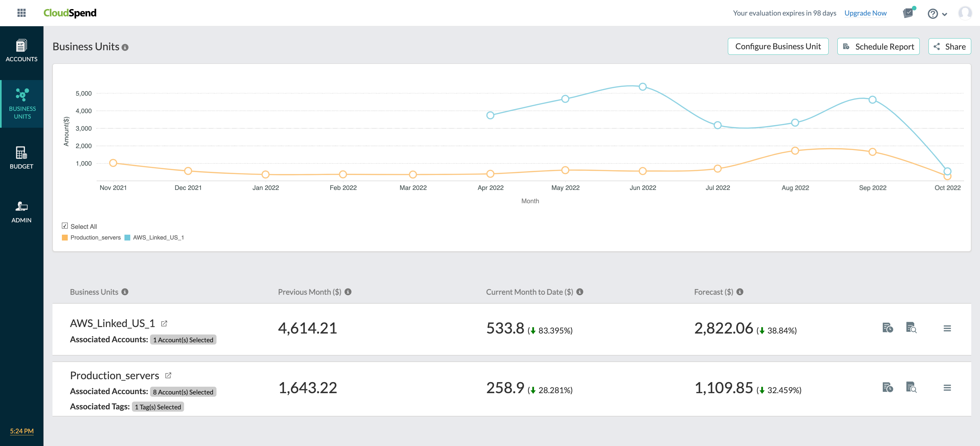Open the Budget section from the sidebar
This screenshot has height=446, width=980.
pos(21,157)
